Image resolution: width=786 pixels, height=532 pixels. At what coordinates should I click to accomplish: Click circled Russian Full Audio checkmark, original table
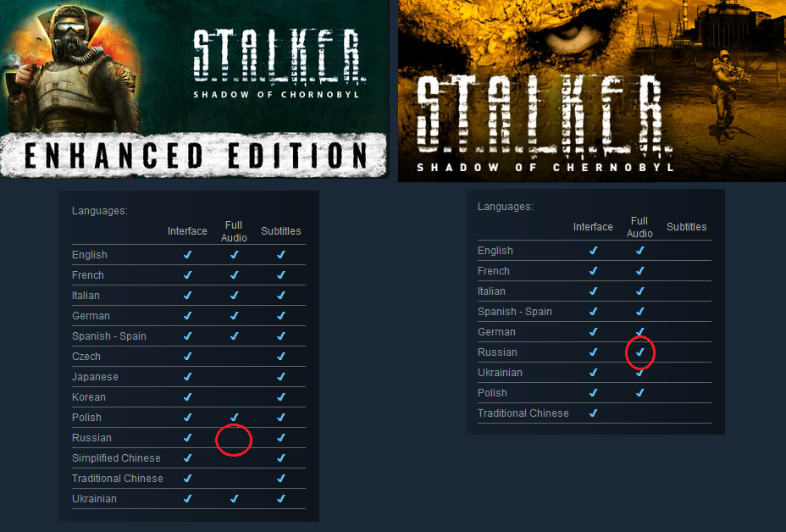pos(640,352)
